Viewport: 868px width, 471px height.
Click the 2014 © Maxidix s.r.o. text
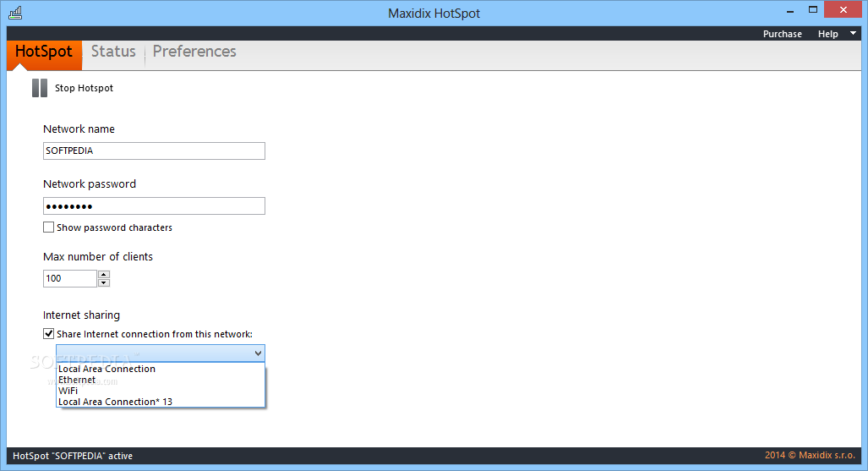810,455
